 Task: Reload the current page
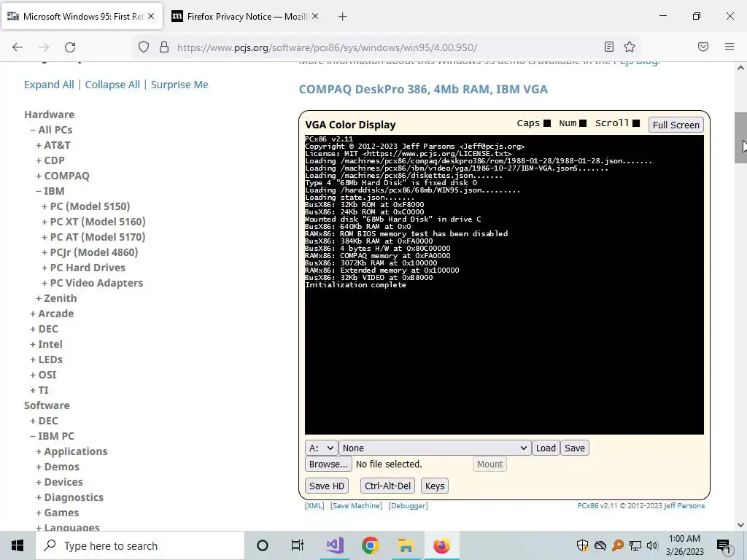pos(70,47)
